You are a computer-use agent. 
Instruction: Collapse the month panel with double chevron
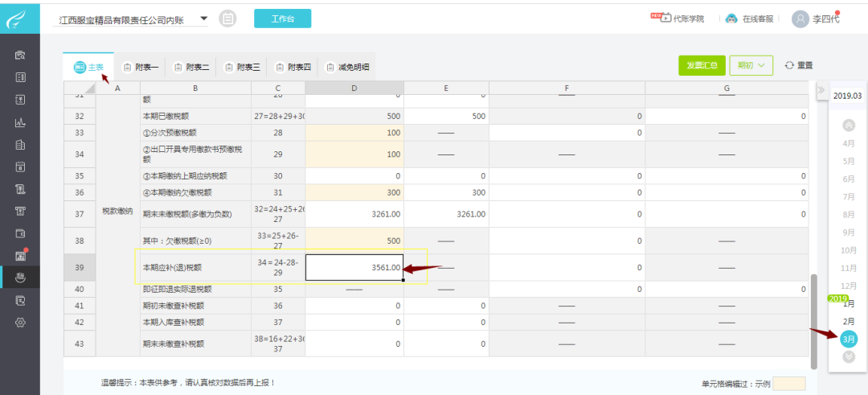821,90
